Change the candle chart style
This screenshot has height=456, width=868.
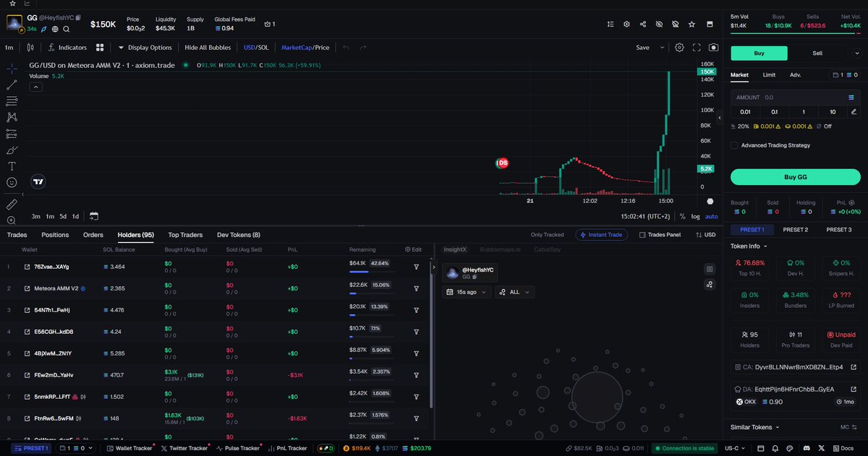[30, 48]
